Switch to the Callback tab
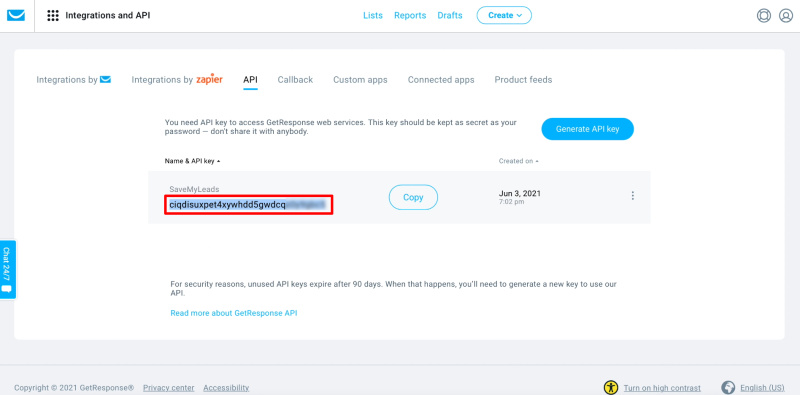The height and width of the screenshot is (395, 800). click(295, 80)
